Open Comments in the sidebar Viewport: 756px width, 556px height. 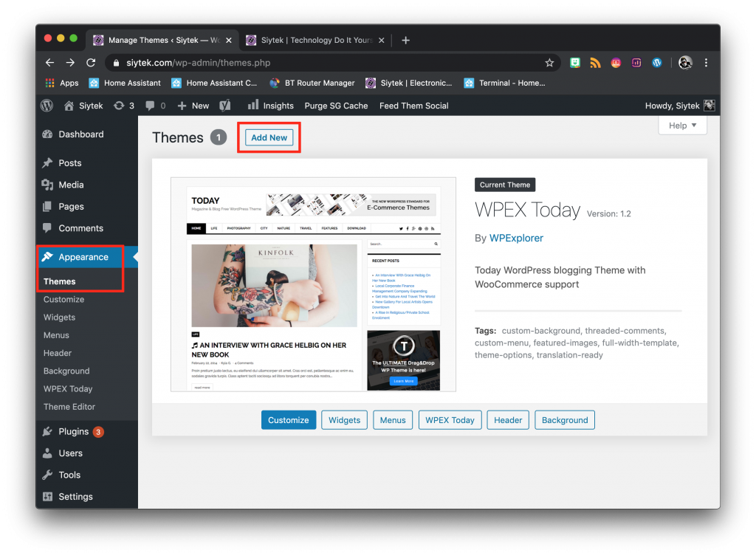pos(80,228)
